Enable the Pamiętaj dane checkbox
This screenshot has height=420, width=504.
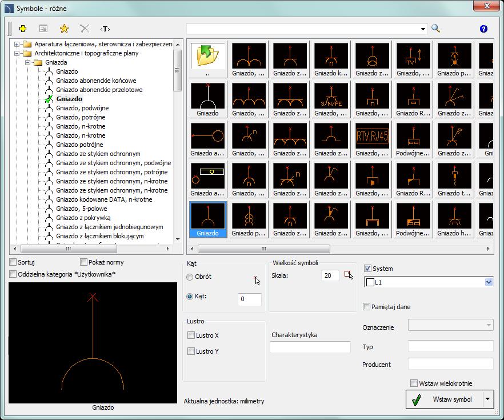pyautogui.click(x=366, y=306)
